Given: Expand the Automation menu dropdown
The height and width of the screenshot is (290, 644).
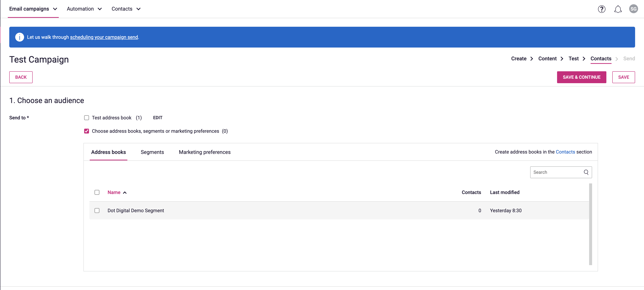Looking at the screenshot, I should [84, 9].
